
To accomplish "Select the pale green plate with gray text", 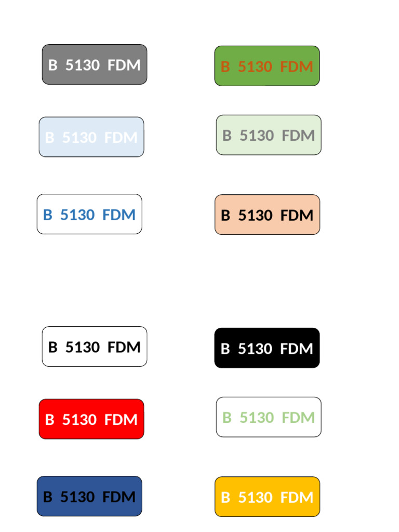I will pos(269,135).
